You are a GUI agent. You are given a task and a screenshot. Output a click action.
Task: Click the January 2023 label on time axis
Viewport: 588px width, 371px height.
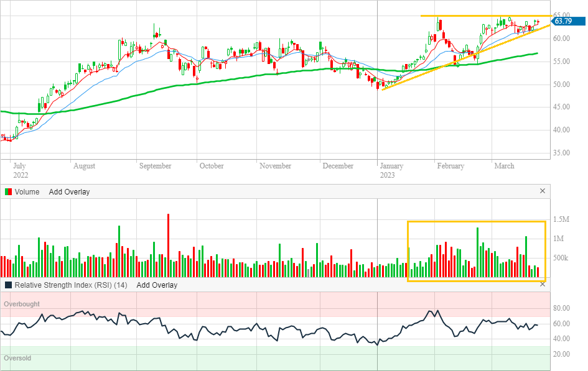click(x=391, y=170)
